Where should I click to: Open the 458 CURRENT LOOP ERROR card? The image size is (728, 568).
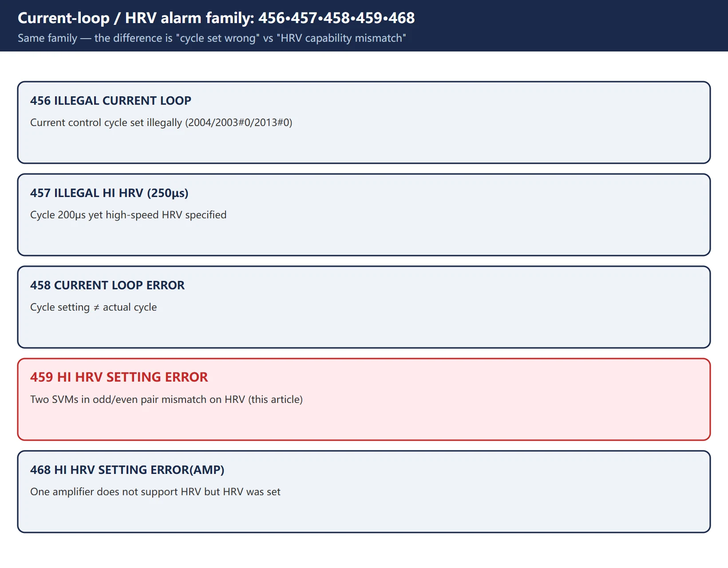point(364,307)
